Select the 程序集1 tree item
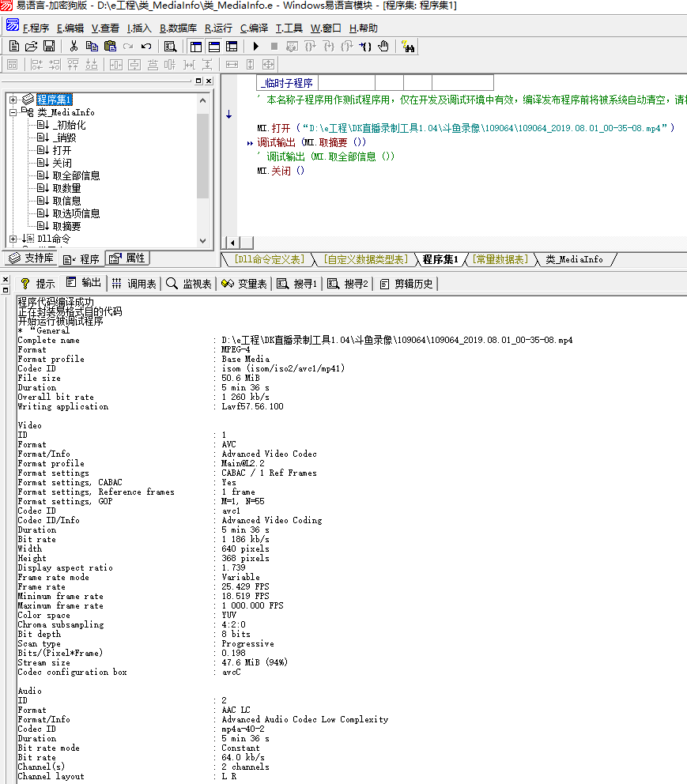This screenshot has width=687, height=784. [x=55, y=100]
